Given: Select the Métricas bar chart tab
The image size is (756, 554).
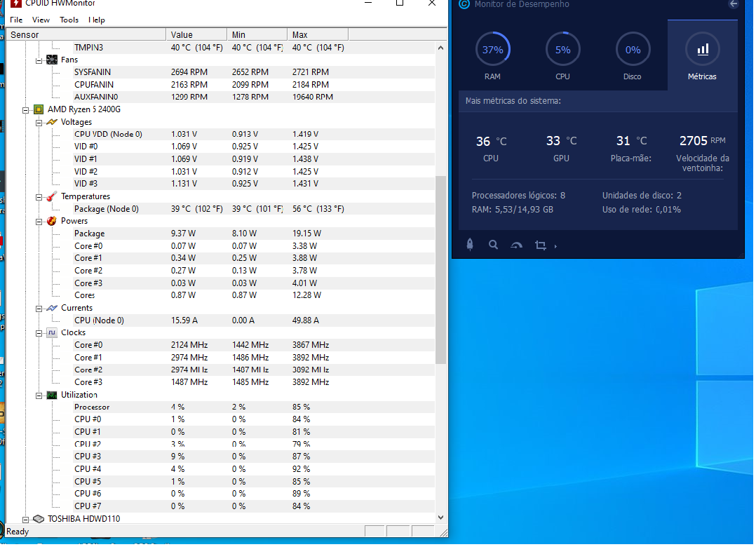Looking at the screenshot, I should click(x=703, y=55).
